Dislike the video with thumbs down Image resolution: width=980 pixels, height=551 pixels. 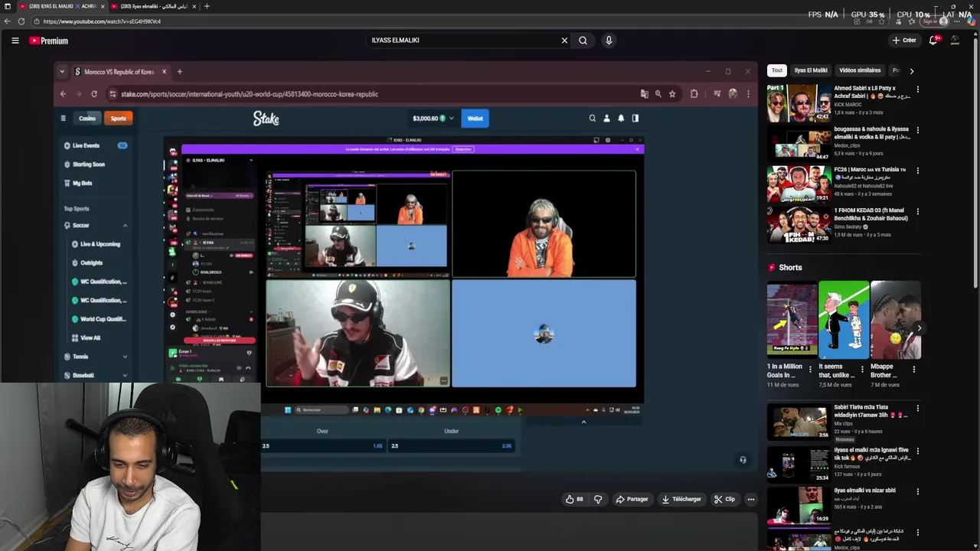tap(598, 499)
